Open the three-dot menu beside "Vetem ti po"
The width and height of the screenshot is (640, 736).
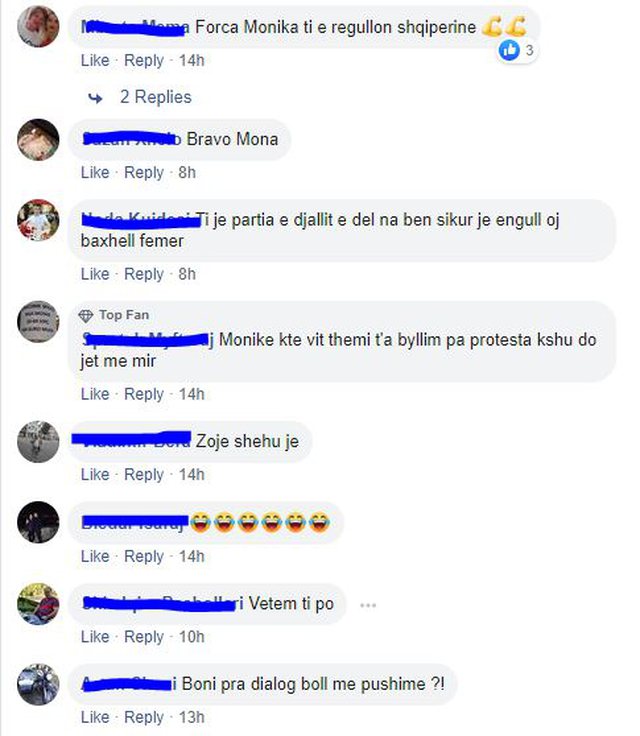pos(368,605)
